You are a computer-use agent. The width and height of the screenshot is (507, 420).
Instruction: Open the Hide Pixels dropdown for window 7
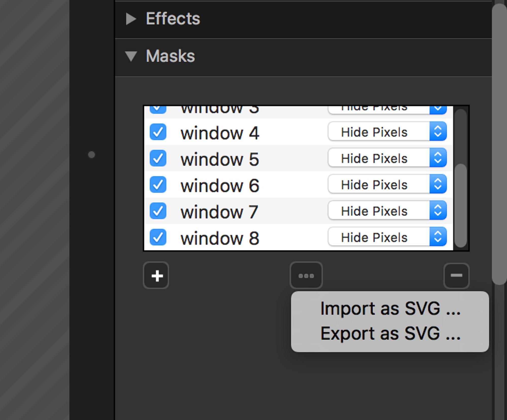pyautogui.click(x=387, y=211)
